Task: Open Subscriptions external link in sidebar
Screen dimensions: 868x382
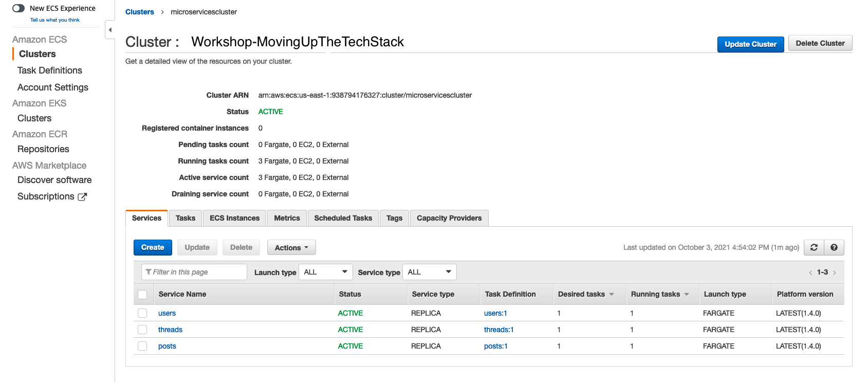Action: pos(52,196)
